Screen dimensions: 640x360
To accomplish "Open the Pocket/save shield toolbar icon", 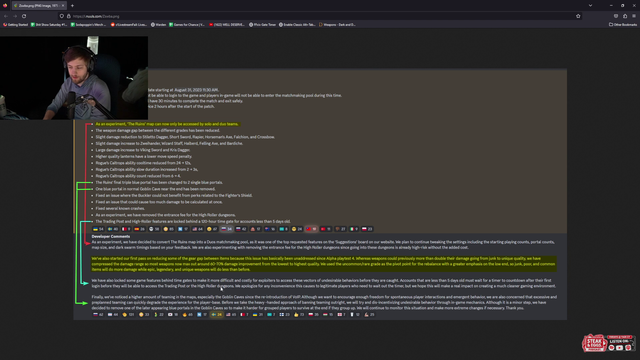I will click(x=616, y=16).
